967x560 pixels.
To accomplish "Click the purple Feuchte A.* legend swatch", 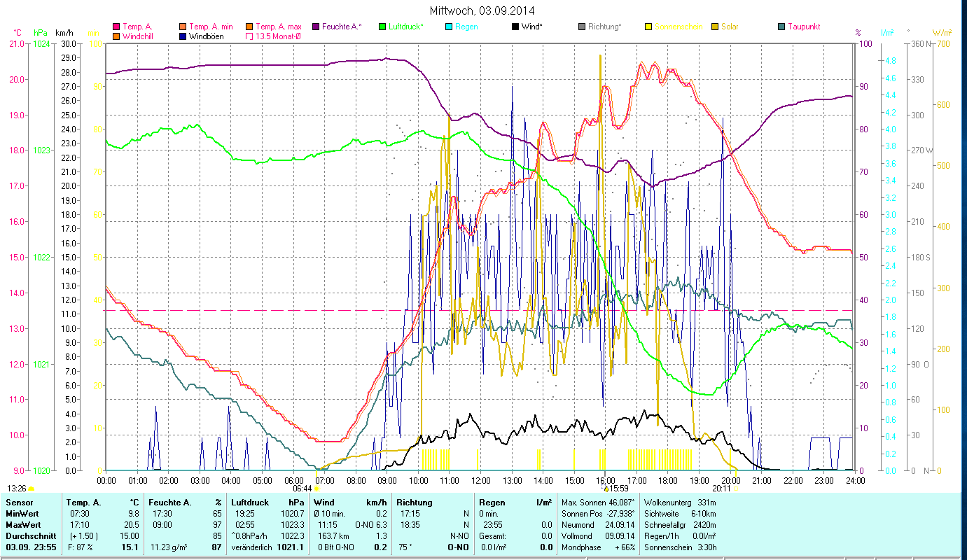I will tap(316, 27).
